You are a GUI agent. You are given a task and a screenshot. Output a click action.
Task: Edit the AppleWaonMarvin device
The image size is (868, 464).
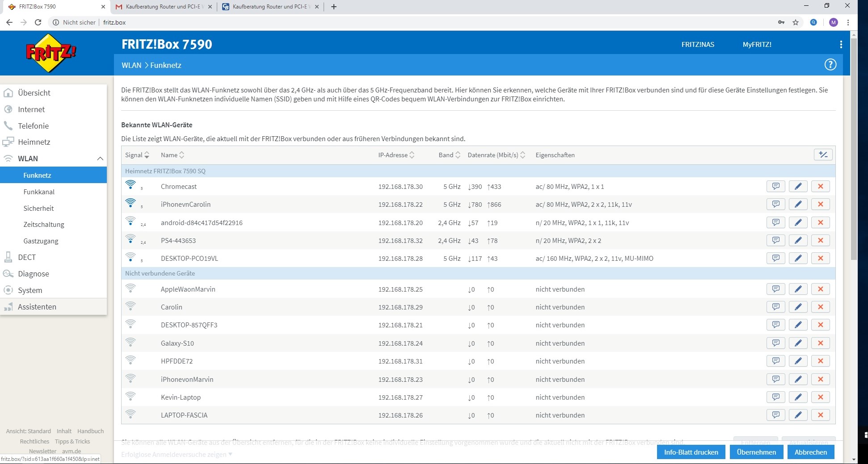tap(798, 289)
